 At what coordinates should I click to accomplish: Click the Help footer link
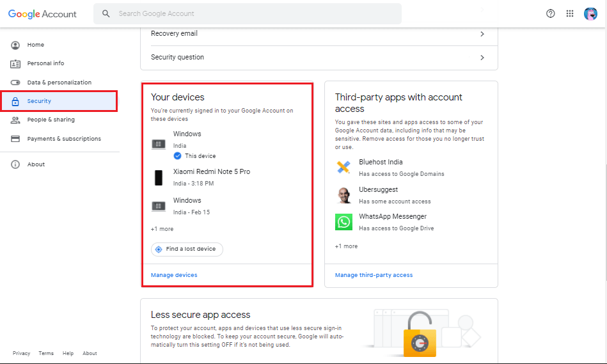pyautogui.click(x=68, y=353)
